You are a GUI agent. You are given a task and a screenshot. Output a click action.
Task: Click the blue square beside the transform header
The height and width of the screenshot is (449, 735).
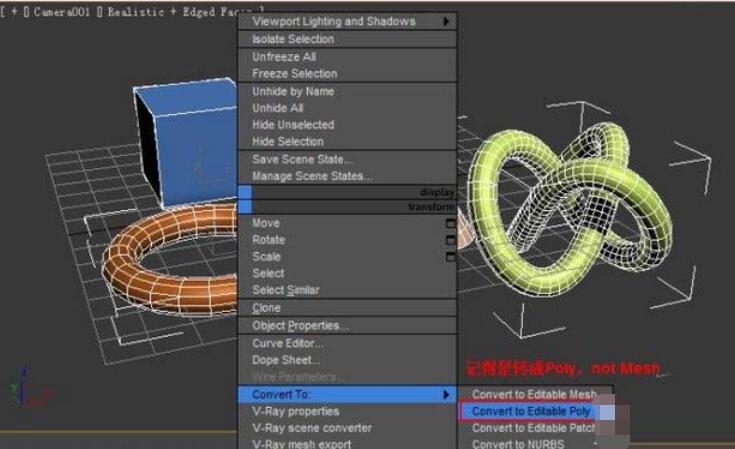pyautogui.click(x=245, y=206)
